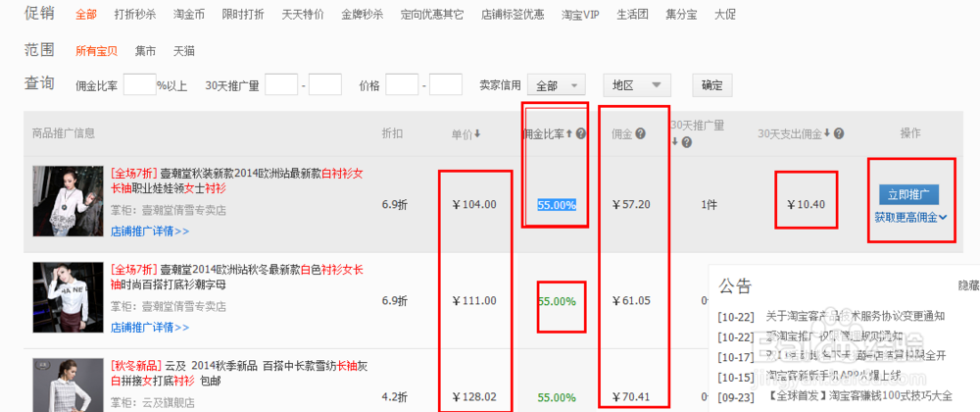Screen dimensions: 980x412
Task: Select the 金牌秒杀 promotion filter
Action: (x=363, y=15)
